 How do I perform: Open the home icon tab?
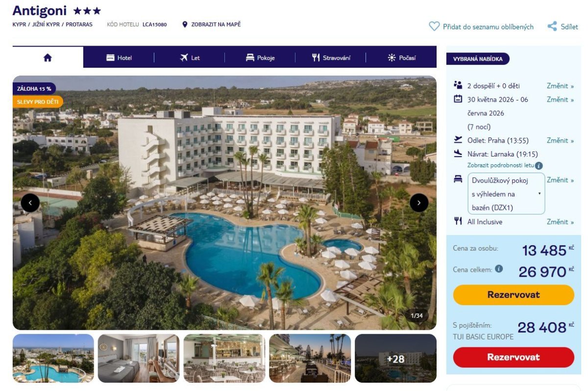click(48, 57)
